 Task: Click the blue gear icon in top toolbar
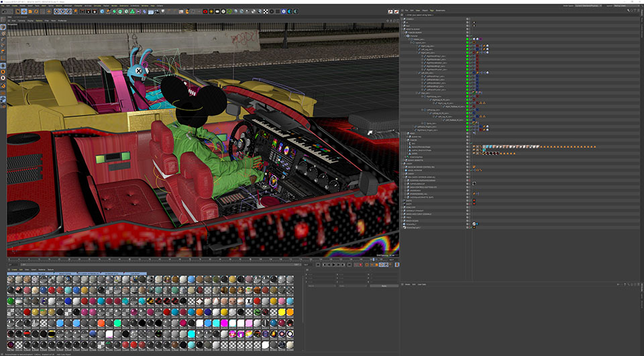(283, 11)
